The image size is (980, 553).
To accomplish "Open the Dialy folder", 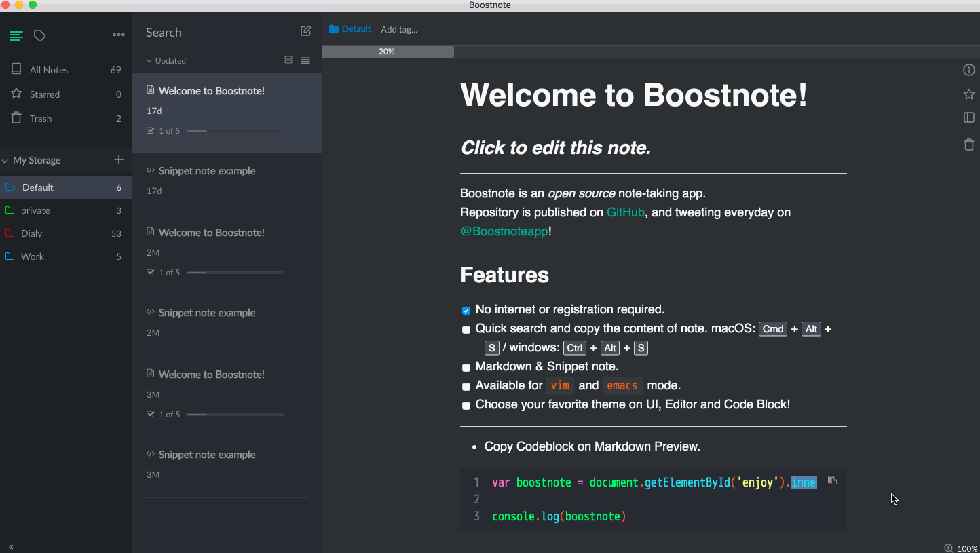I will point(66,233).
